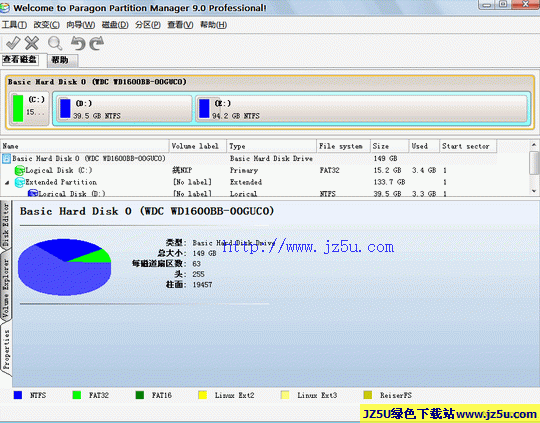Click the 3.4 GB used cell
Image resolution: width=540 pixels, height=423 pixels.
pos(424,170)
